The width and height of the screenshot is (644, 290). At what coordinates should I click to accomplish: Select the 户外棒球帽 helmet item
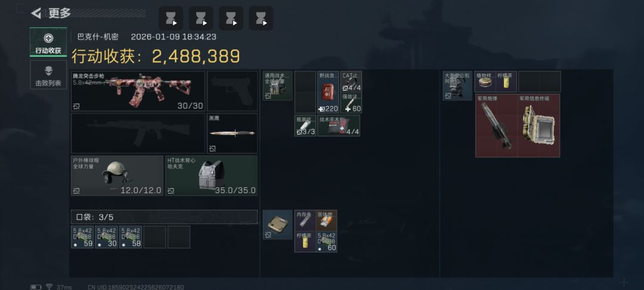click(x=117, y=175)
